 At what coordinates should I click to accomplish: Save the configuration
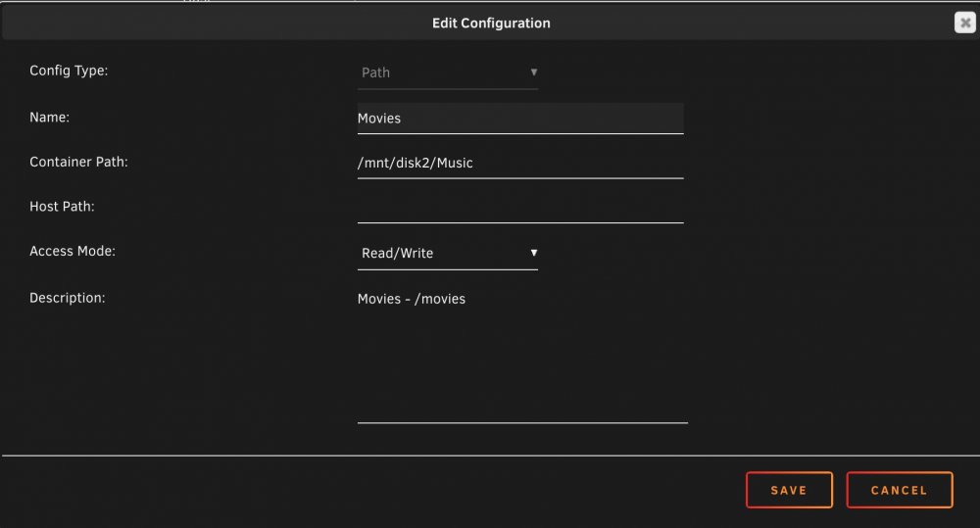click(x=789, y=490)
